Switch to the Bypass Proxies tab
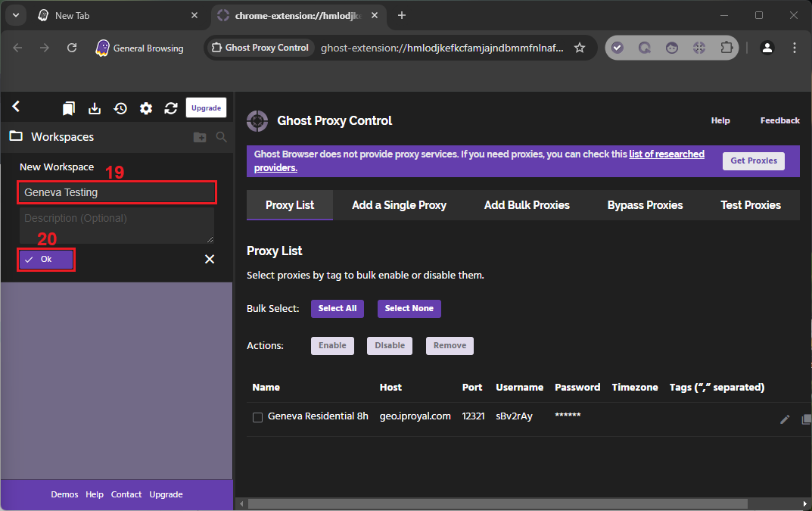This screenshot has height=511, width=812. [645, 205]
